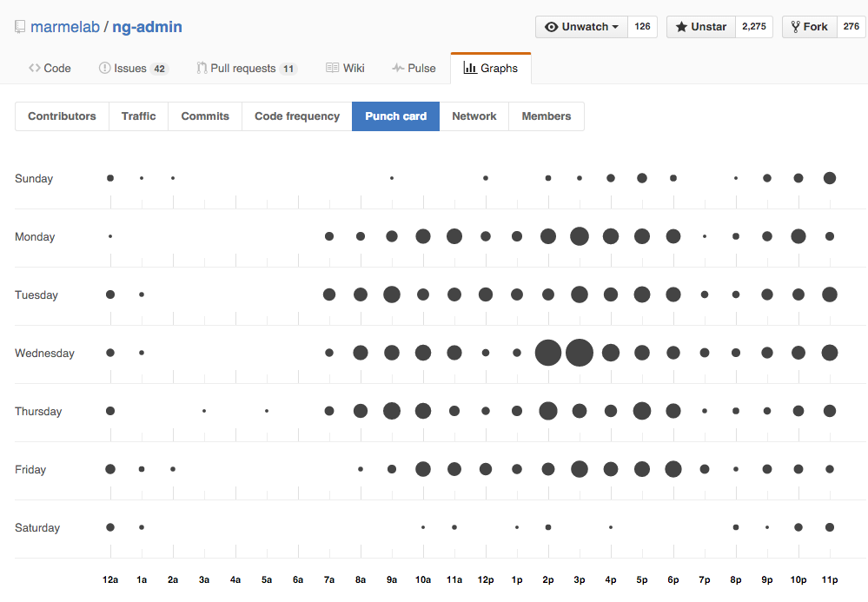Click Tuesday 11p commit dot
This screenshot has height=602, width=868.
[829, 294]
